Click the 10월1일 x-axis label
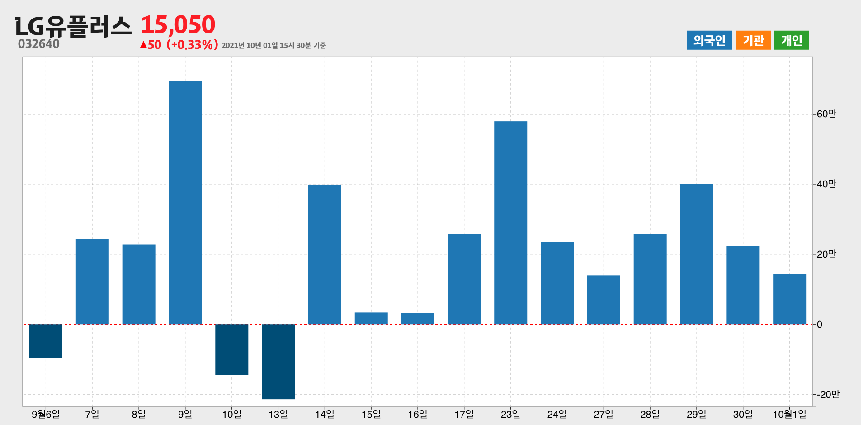 click(789, 414)
